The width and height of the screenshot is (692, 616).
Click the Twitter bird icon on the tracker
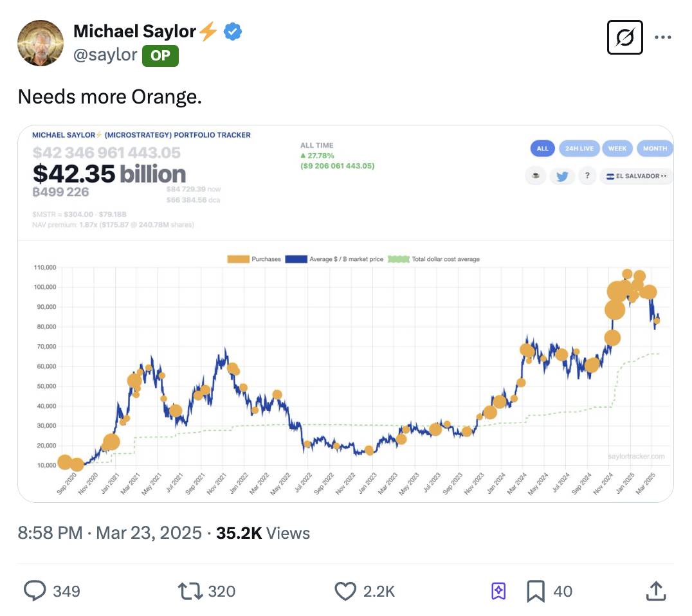(562, 176)
